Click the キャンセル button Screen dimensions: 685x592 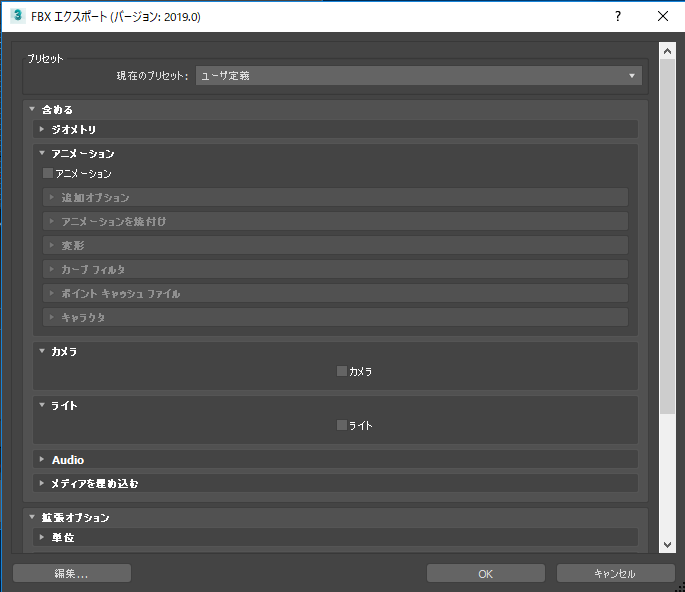pos(616,573)
